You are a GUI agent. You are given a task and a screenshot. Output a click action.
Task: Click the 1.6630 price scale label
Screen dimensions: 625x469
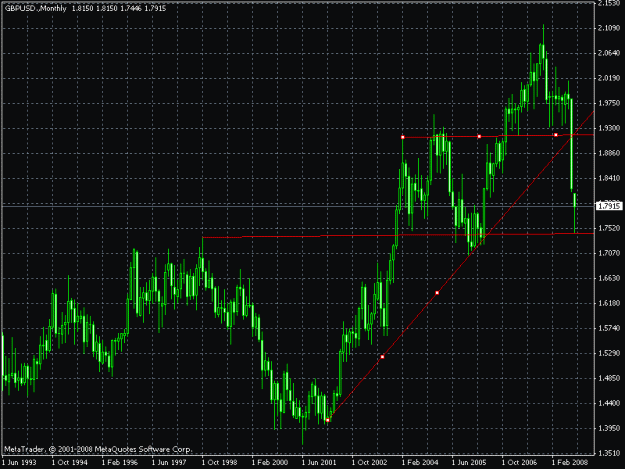point(609,278)
